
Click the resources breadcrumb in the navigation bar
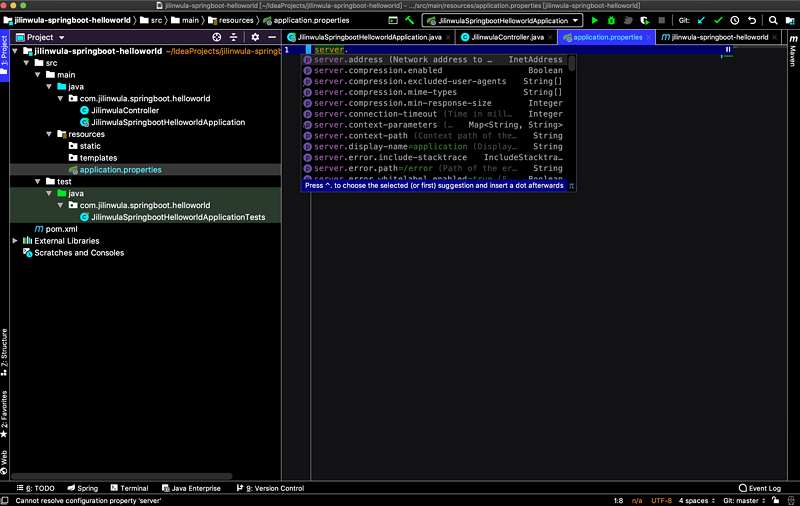(231, 20)
